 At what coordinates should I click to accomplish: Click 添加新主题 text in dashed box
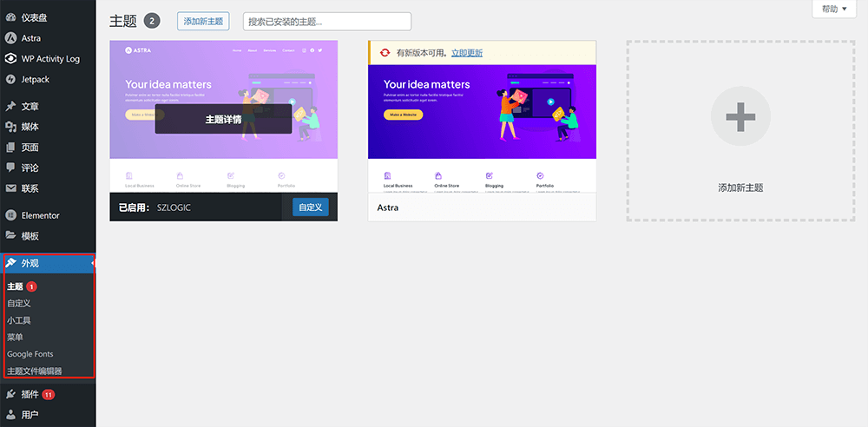point(740,187)
